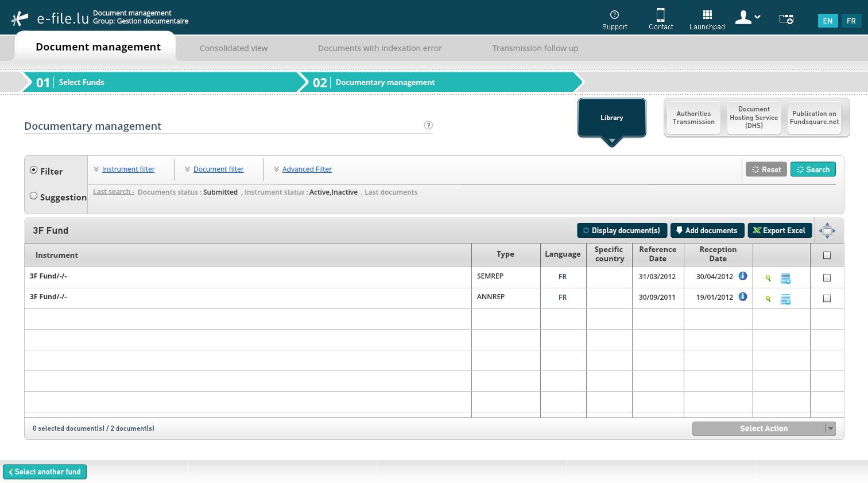Open the Launchpad grid icon
The height and width of the screenshot is (483, 868).
[x=707, y=15]
